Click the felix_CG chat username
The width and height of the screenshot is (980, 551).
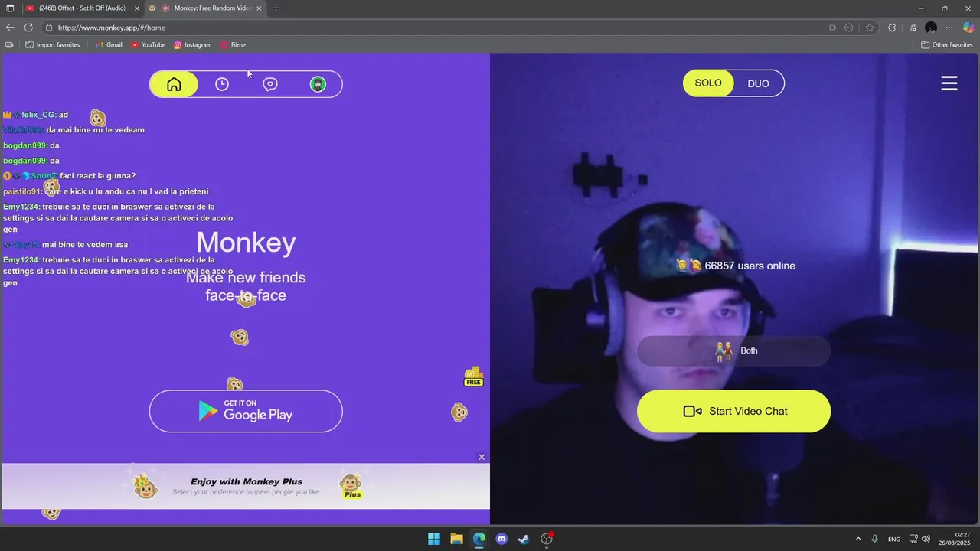click(38, 115)
